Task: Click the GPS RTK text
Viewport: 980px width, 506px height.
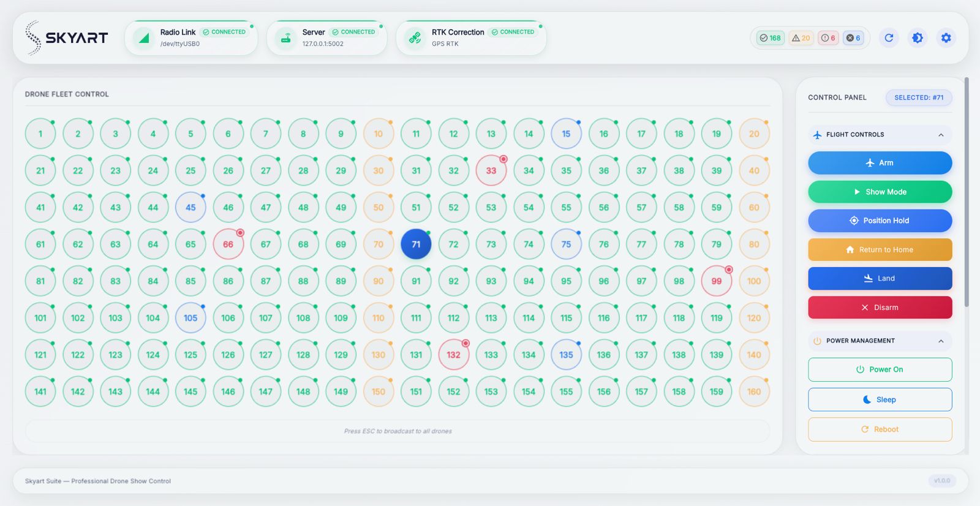Action: [x=445, y=44]
